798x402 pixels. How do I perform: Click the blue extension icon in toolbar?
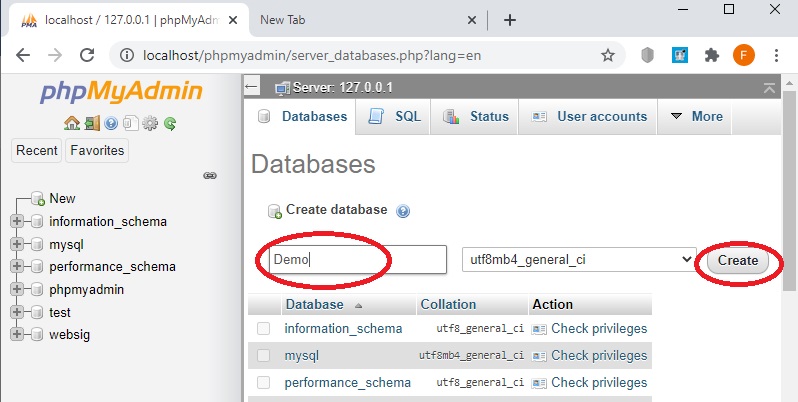[x=680, y=55]
